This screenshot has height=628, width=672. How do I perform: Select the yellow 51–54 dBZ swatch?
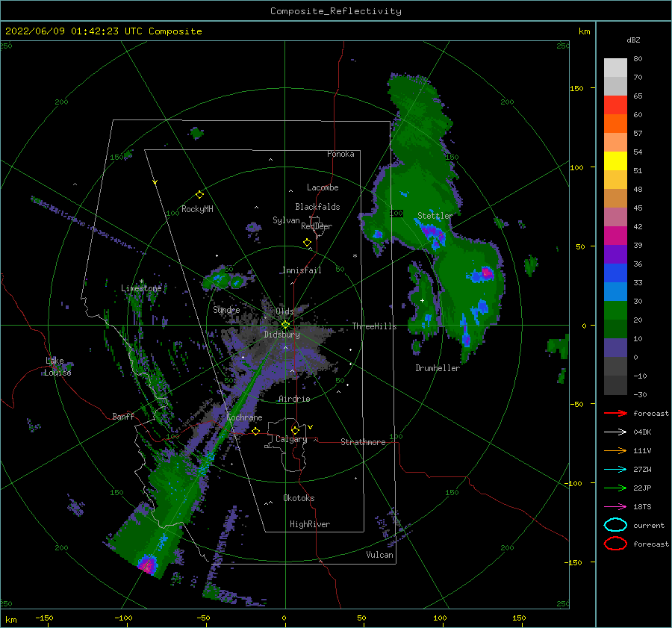[x=615, y=161]
